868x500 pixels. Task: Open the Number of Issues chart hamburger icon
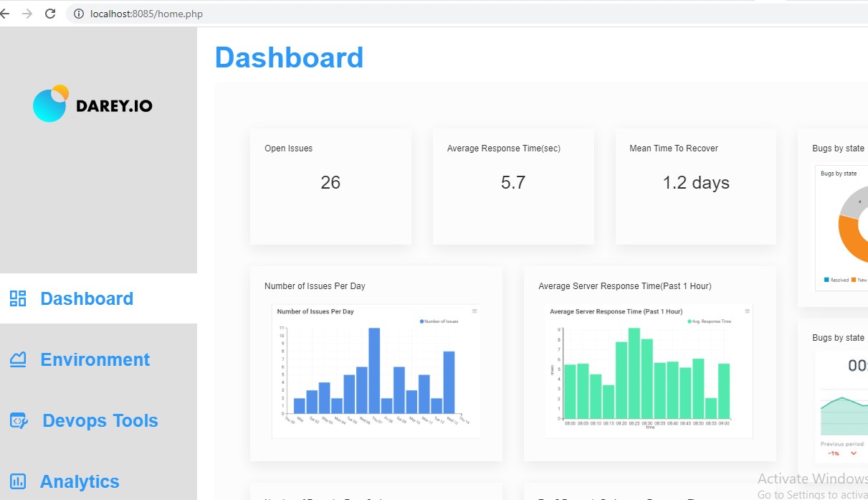point(474,311)
